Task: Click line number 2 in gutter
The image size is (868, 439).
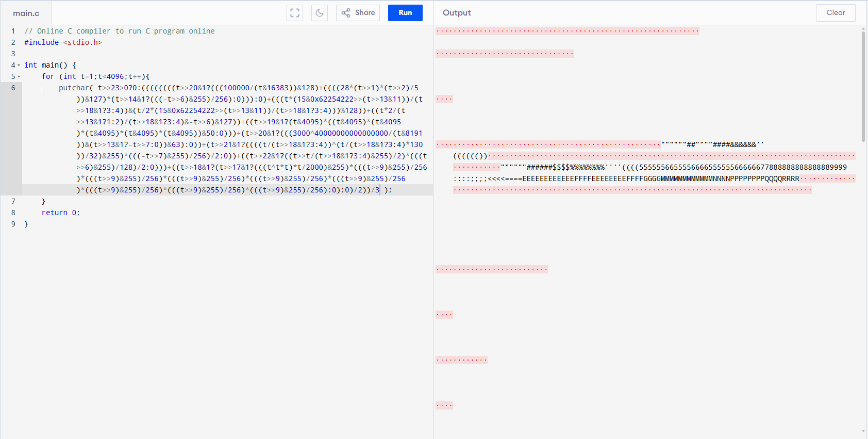Action: pos(13,42)
